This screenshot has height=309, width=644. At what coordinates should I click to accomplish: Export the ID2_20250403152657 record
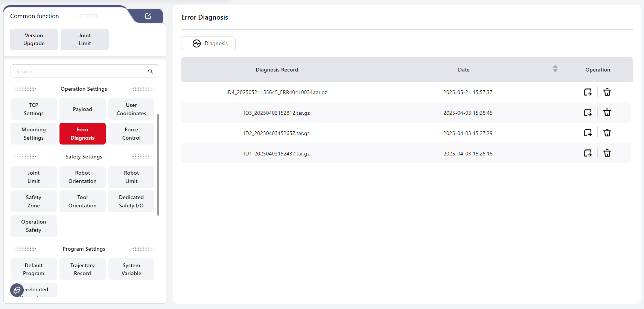588,133
